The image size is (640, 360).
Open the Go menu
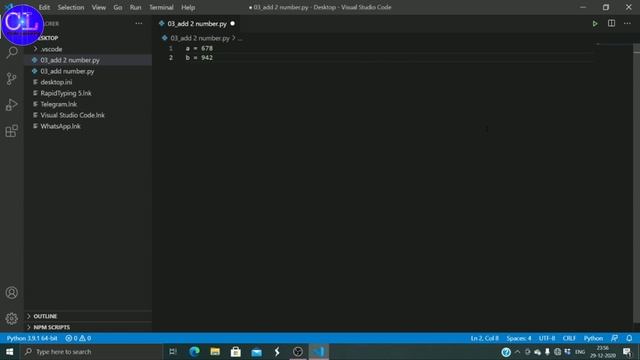tap(118, 7)
